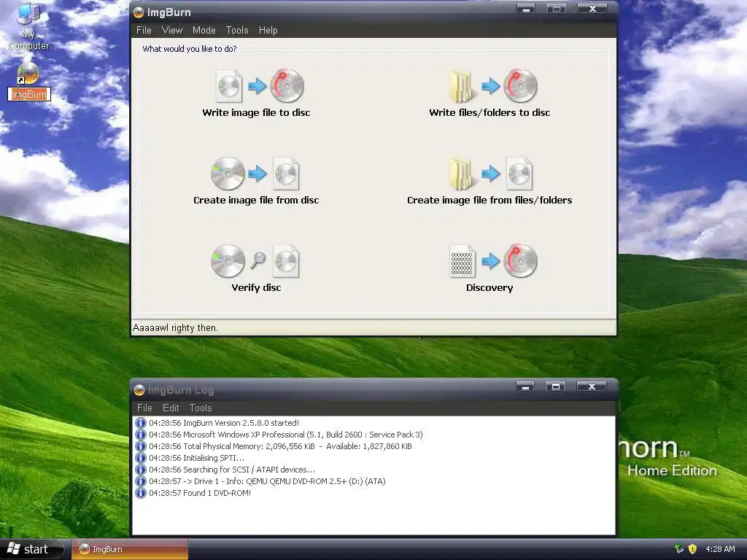
Task: Click the Write image file to disc label
Action: point(256,112)
